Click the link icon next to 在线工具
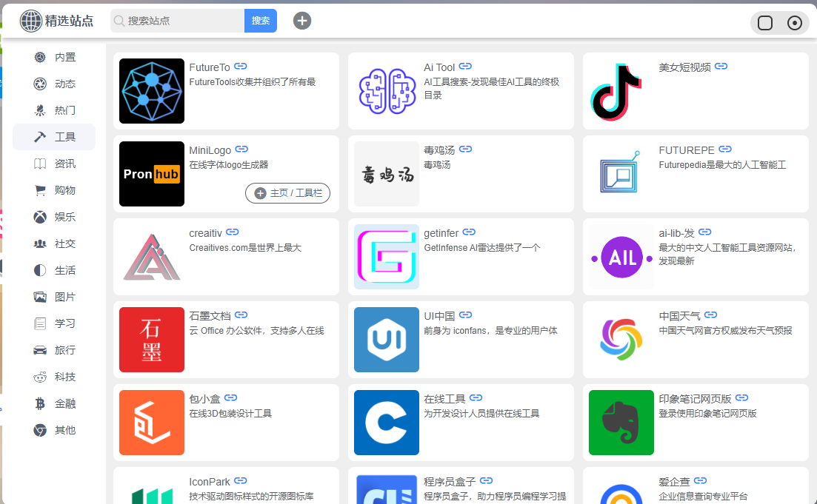The height and width of the screenshot is (504, 817). (x=476, y=397)
